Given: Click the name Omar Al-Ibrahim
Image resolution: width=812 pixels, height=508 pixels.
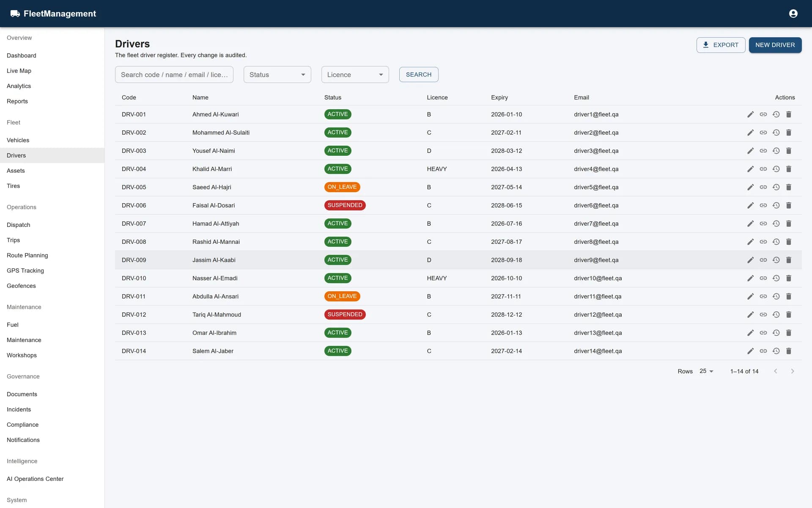Looking at the screenshot, I should click(x=214, y=333).
